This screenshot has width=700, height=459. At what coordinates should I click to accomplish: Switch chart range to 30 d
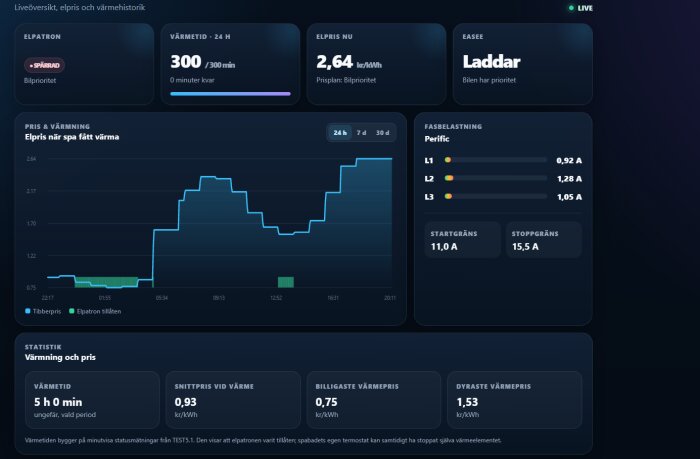click(x=382, y=133)
